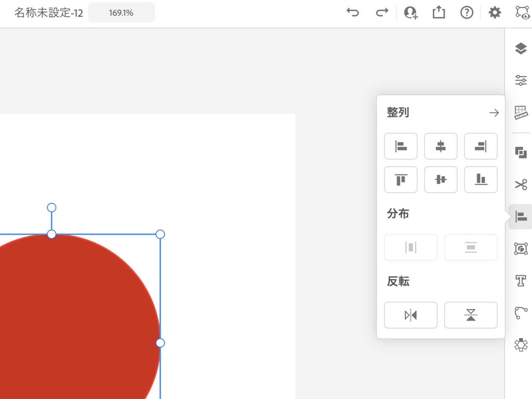Open the Path editing panel icon

[x=521, y=313]
